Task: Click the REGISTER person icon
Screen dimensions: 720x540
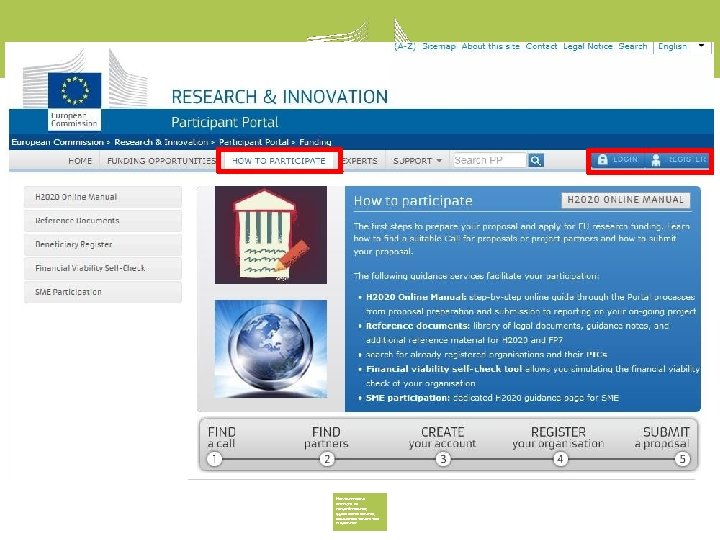Action: click(x=656, y=160)
